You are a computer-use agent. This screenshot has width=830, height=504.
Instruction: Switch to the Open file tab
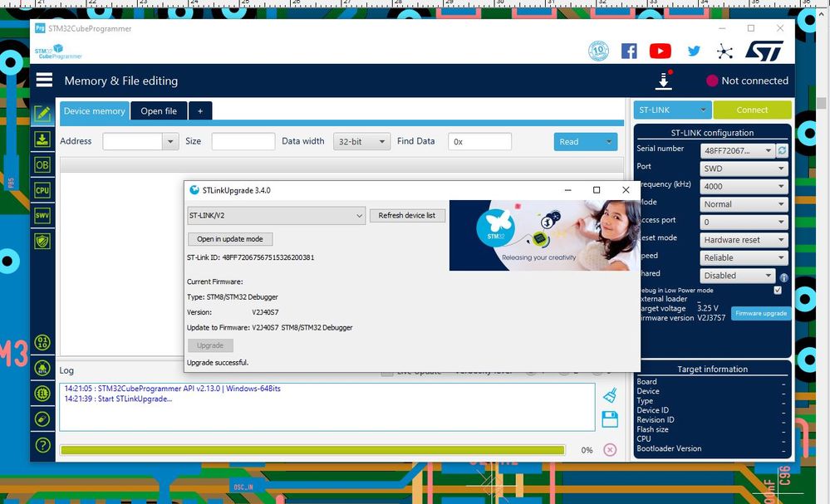(x=159, y=111)
